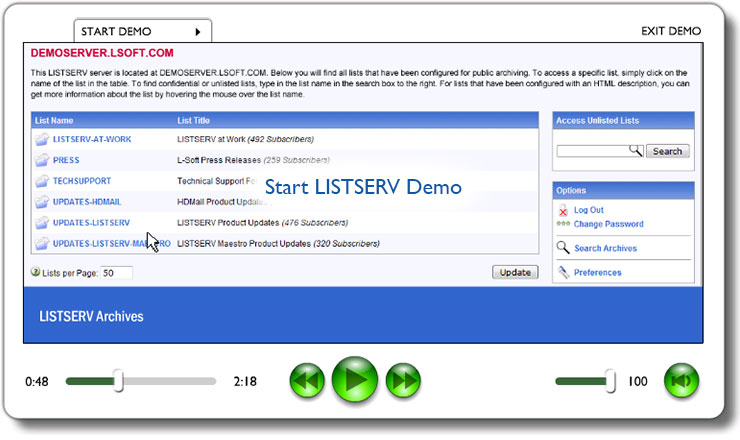
Task: Click the folder icon next to LISTSERV-AT-WORK
Action: 42,139
